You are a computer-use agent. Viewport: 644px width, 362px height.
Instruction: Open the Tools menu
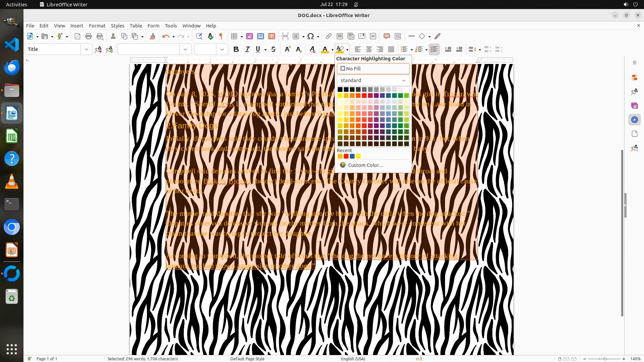[x=171, y=25]
